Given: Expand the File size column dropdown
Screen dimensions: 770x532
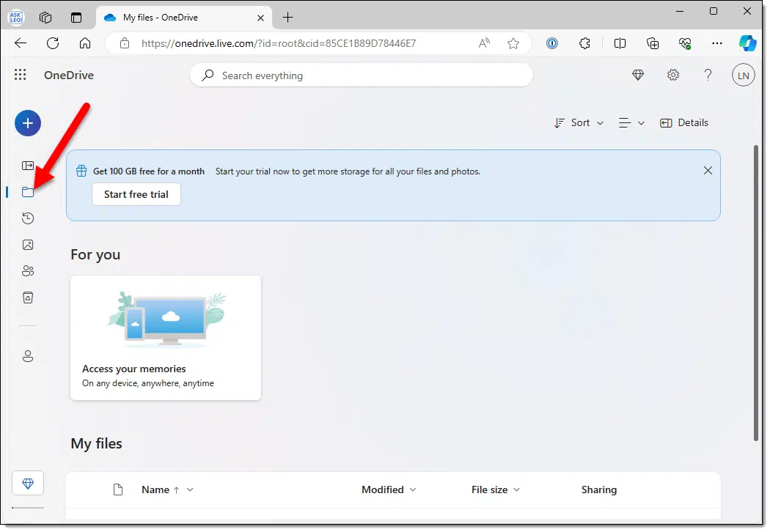Looking at the screenshot, I should [x=516, y=489].
